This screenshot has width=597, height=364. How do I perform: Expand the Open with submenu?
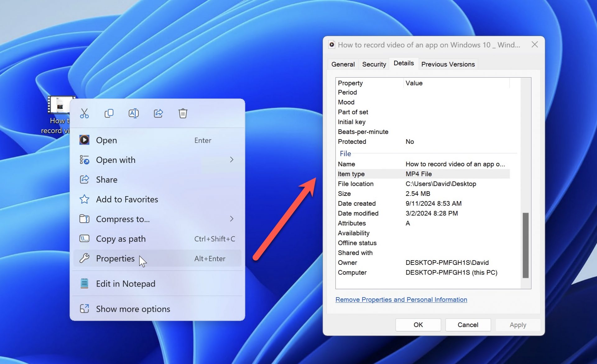(232, 159)
